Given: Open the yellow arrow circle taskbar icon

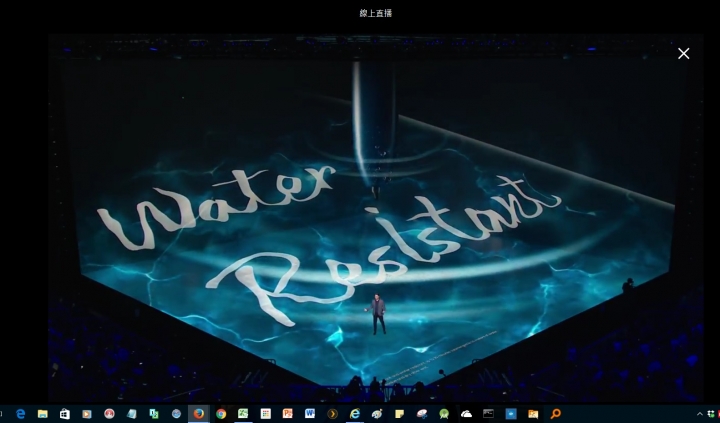Looking at the screenshot, I should pyautogui.click(x=332, y=414).
